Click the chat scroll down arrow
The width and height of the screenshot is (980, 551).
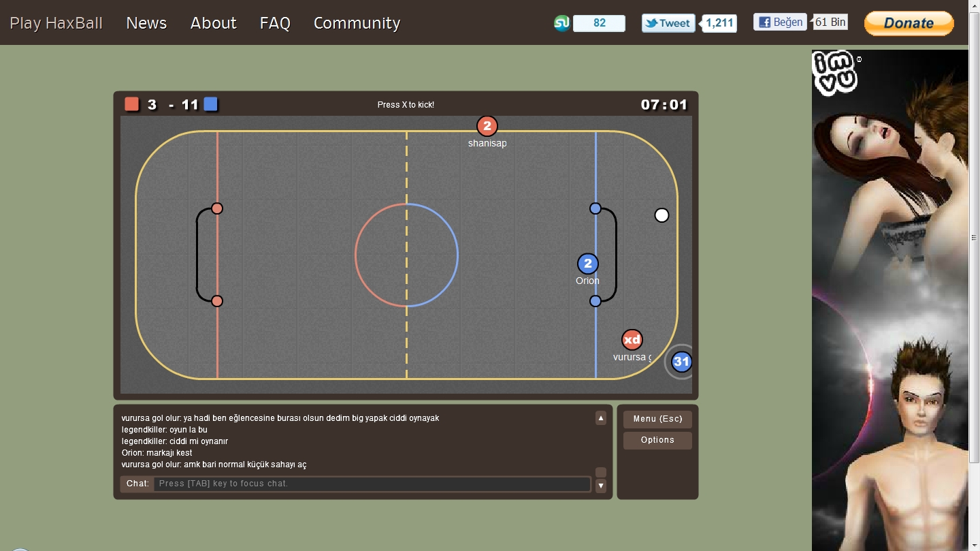(x=601, y=486)
